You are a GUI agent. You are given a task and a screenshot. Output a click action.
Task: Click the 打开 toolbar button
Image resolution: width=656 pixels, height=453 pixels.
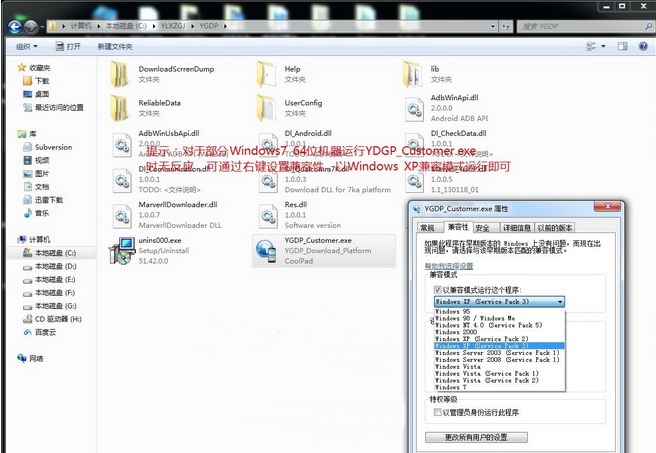coord(68,46)
